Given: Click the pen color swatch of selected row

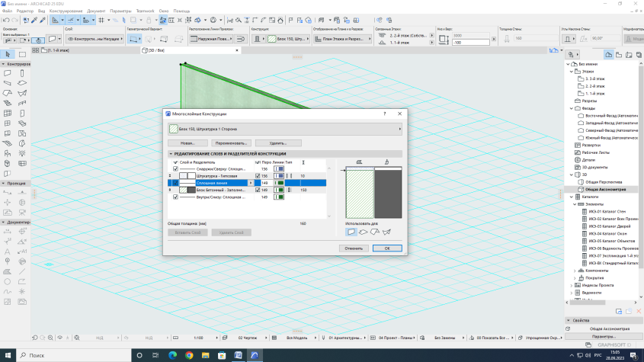Looking at the screenshot, I should coord(279,183).
